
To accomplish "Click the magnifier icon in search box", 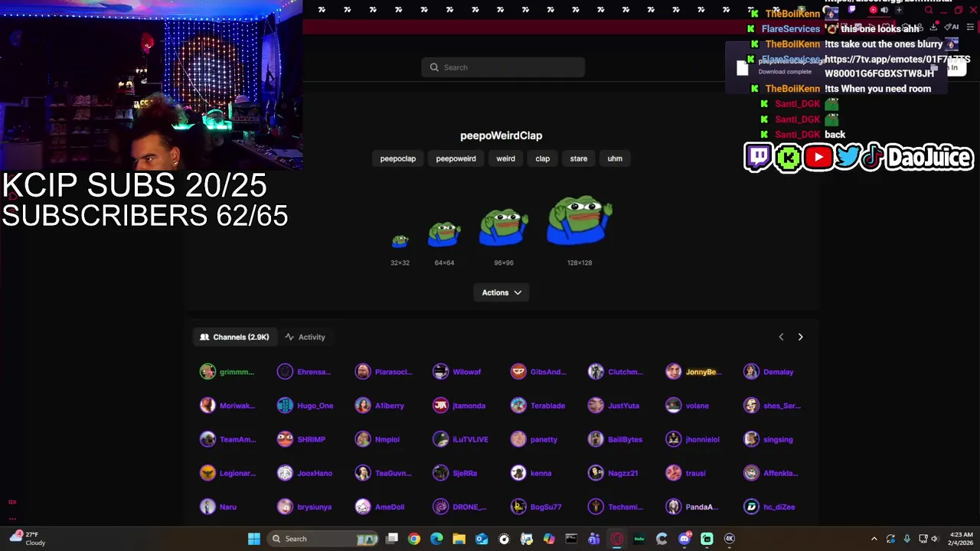I will pos(434,67).
